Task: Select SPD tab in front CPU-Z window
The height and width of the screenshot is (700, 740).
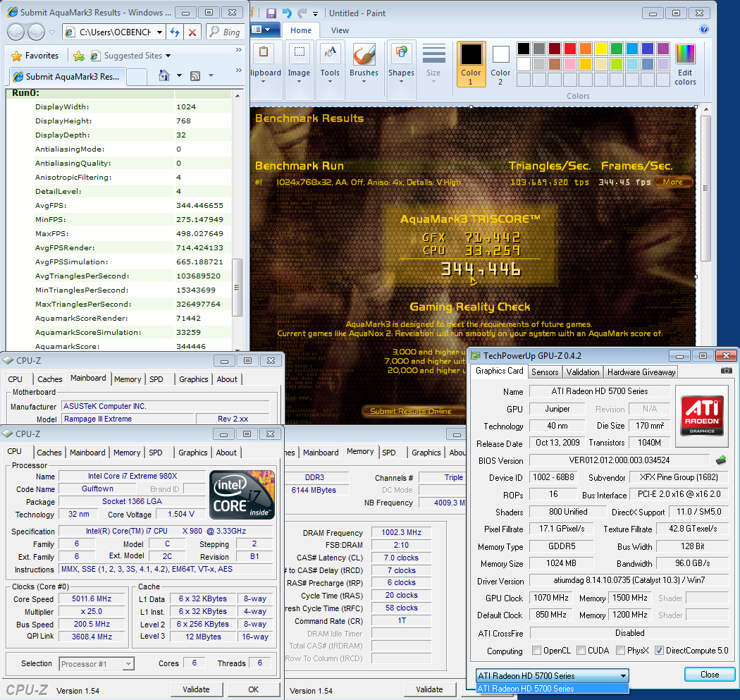Action: click(155, 452)
